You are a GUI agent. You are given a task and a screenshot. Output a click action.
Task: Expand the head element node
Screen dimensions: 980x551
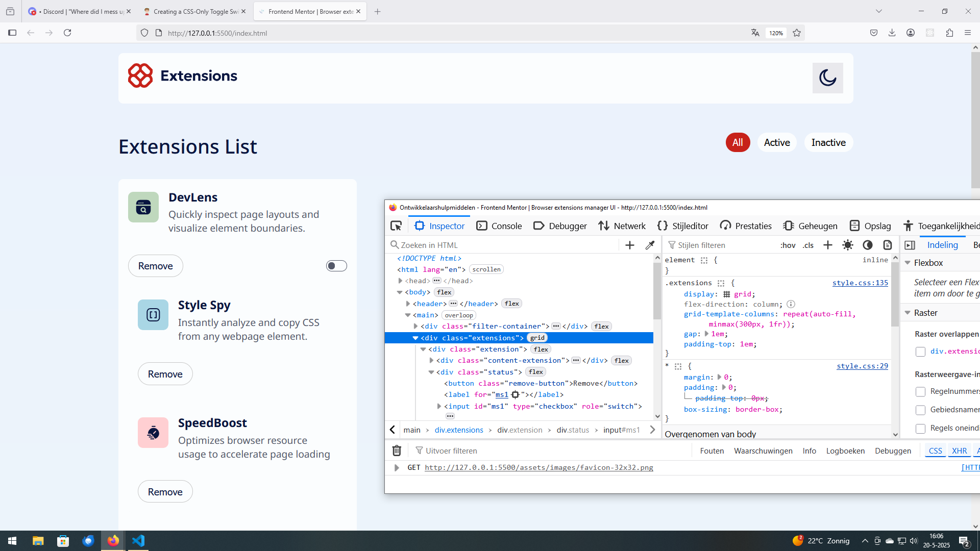400,281
